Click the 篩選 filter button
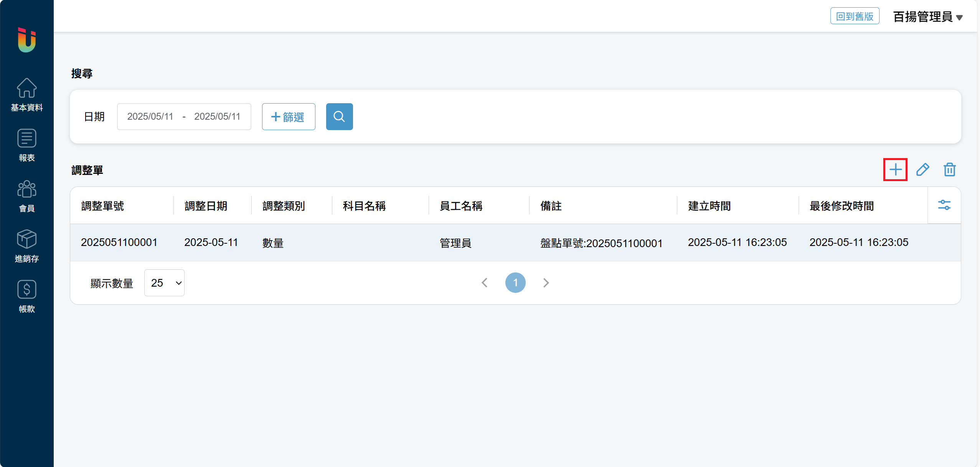This screenshot has width=980, height=467. point(289,117)
